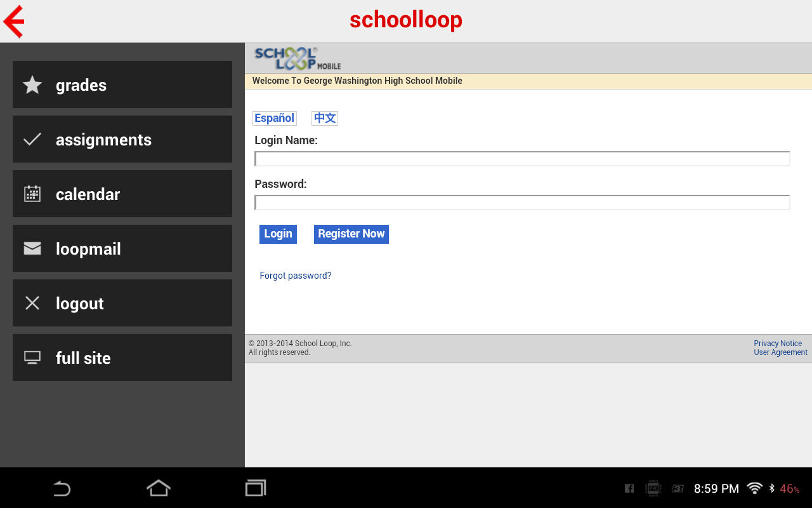This screenshot has height=508, width=812.
Task: Click the X icon beside logout
Action: [32, 303]
